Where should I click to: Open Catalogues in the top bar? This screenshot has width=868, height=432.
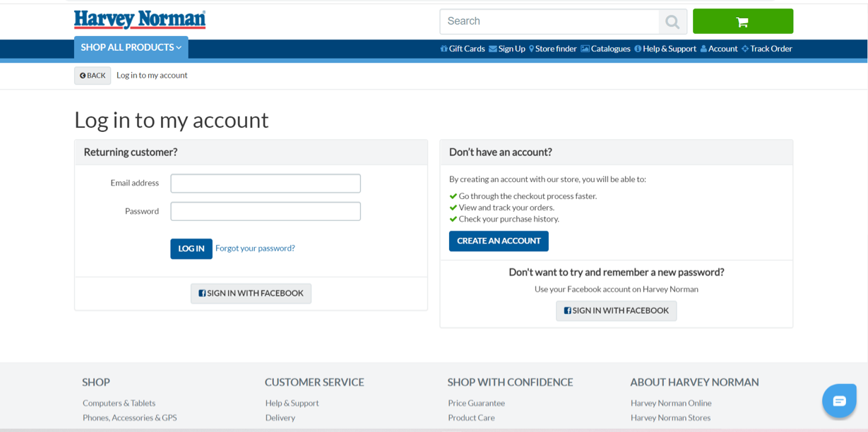click(606, 49)
